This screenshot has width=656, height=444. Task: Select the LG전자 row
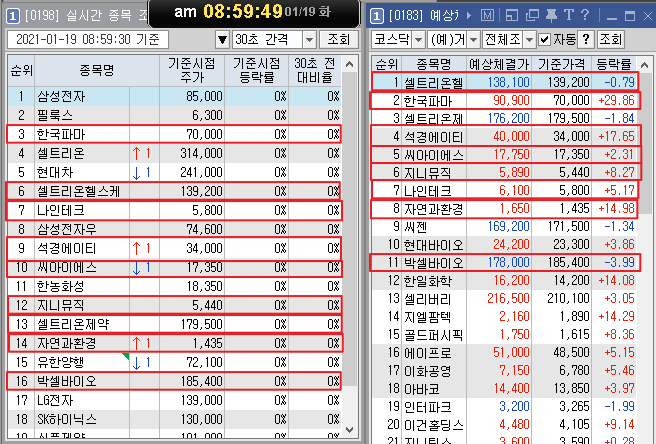pyautogui.click(x=174, y=400)
